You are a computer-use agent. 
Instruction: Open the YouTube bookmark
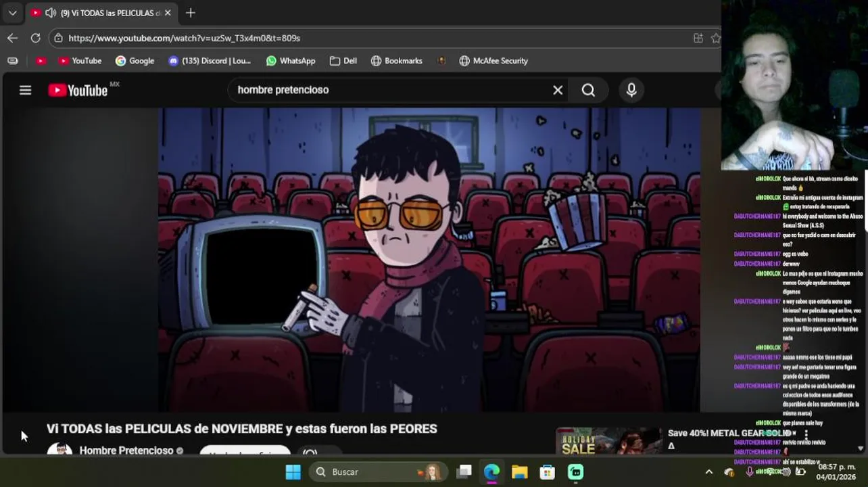tap(80, 61)
